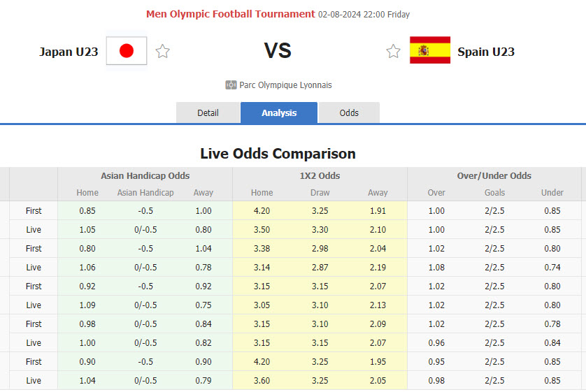Click the 1X2 Odds column header
This screenshot has height=392, width=586.
[x=320, y=176]
